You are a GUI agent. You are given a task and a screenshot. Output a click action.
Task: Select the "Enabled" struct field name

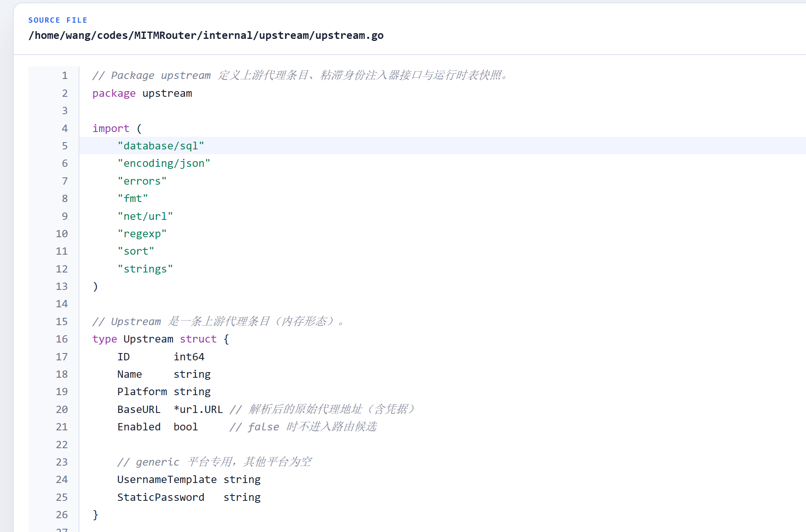tap(139, 427)
